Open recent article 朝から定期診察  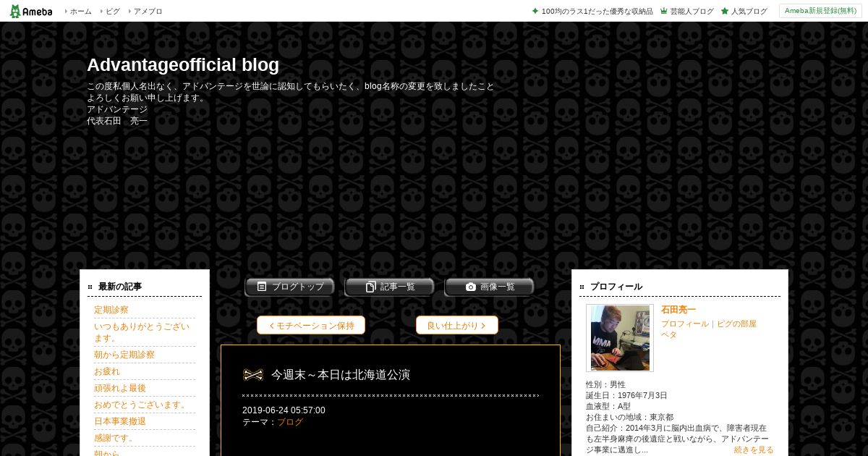[124, 355]
